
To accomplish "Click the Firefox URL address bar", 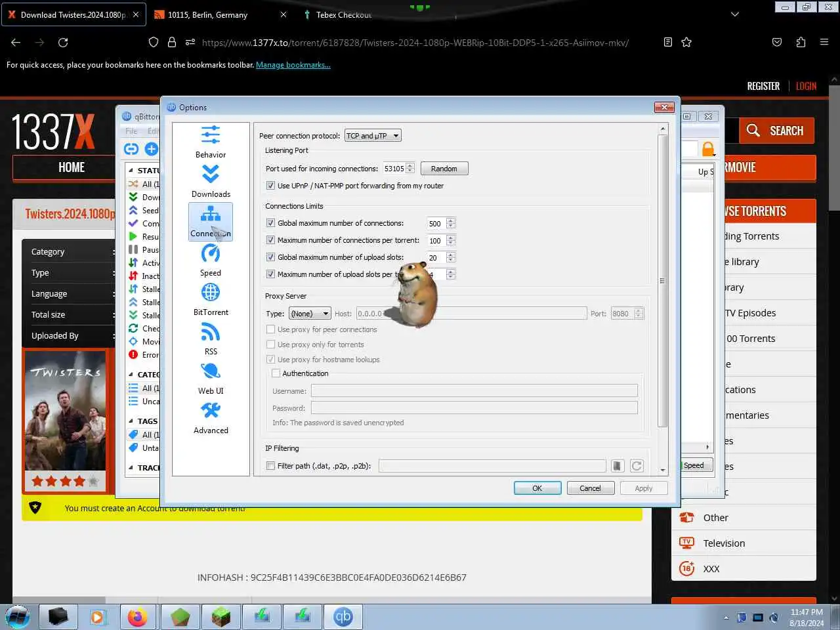I will (x=415, y=42).
